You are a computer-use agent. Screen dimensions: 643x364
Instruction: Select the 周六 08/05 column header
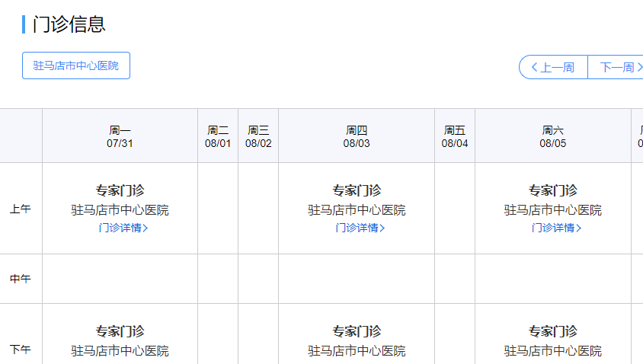[x=553, y=136]
